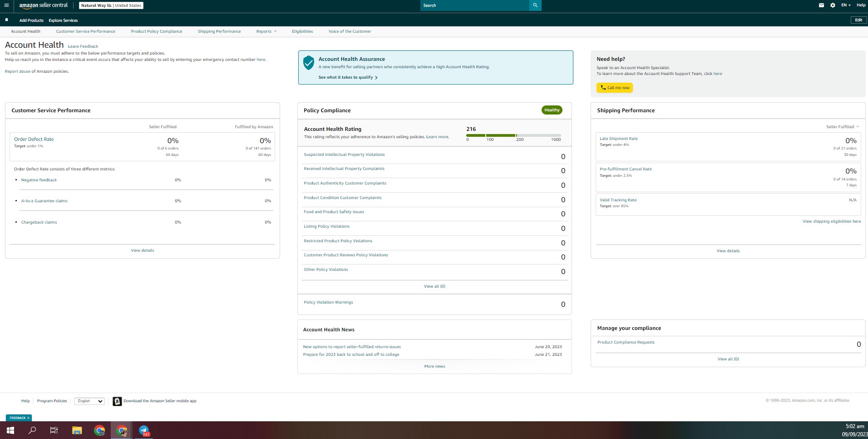Open Policy Violation Warnings
Viewport: 868px width, 439px height.
coord(328,302)
